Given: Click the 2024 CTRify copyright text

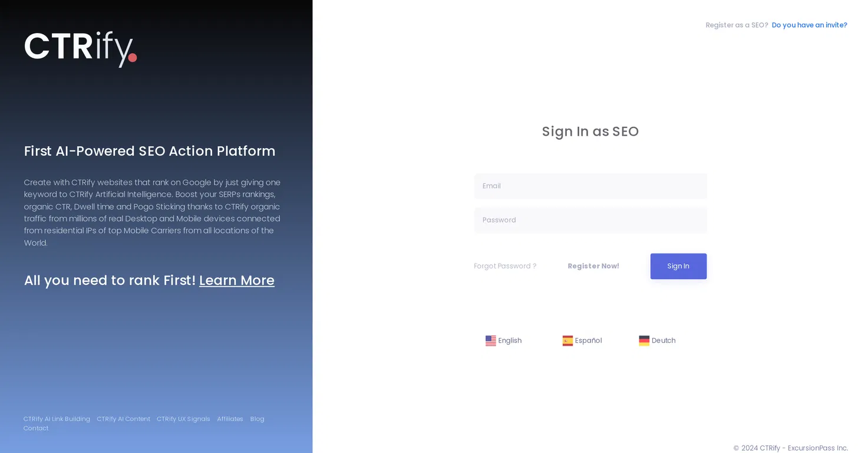Looking at the screenshot, I should [790, 448].
